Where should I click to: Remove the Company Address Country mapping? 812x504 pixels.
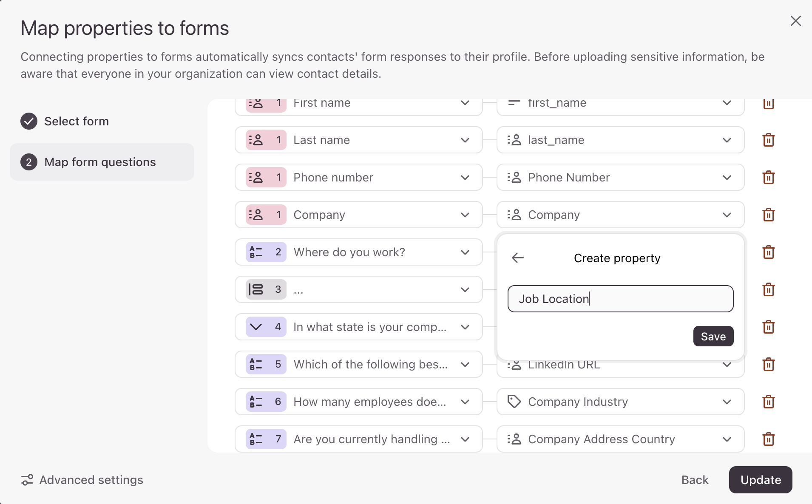pos(768,439)
